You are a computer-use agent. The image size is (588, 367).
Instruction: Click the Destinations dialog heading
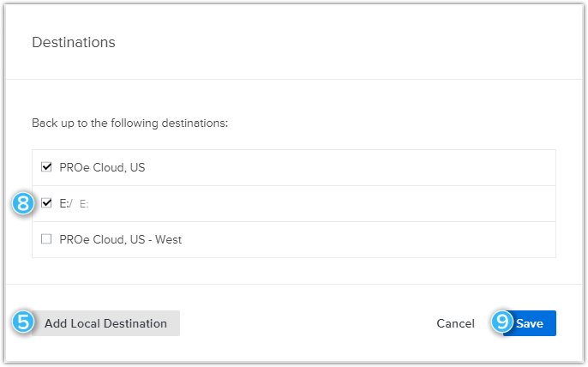click(x=74, y=42)
